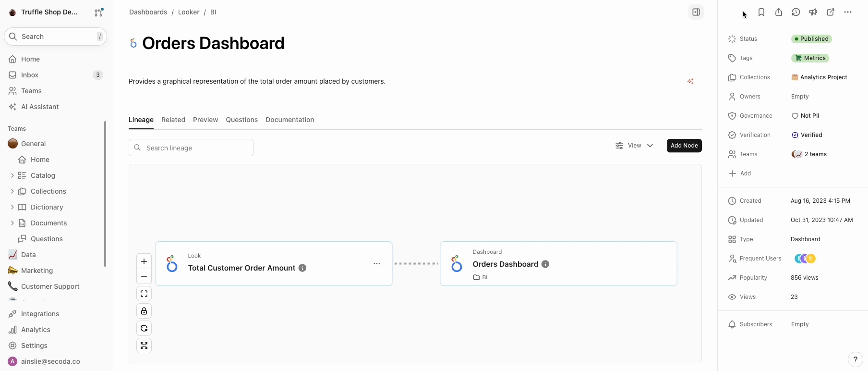Toggle the lineage lock icon
Screen dimensions: 868x371
click(x=144, y=311)
